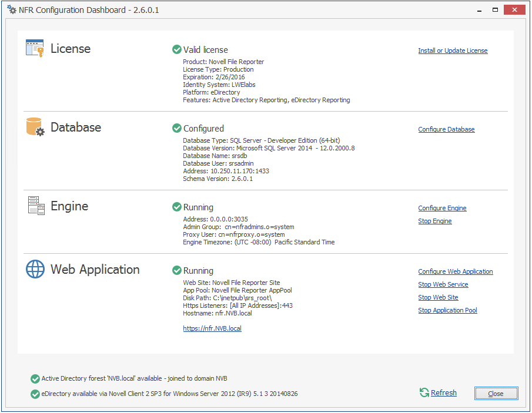Click the green checkmark beside Valid license
532x413 pixels.
pyautogui.click(x=176, y=50)
